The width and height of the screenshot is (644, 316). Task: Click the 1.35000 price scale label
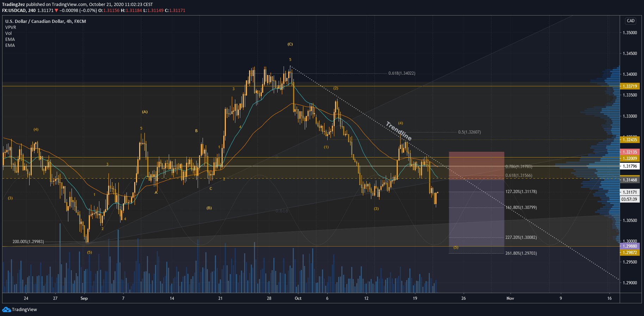tap(630, 33)
